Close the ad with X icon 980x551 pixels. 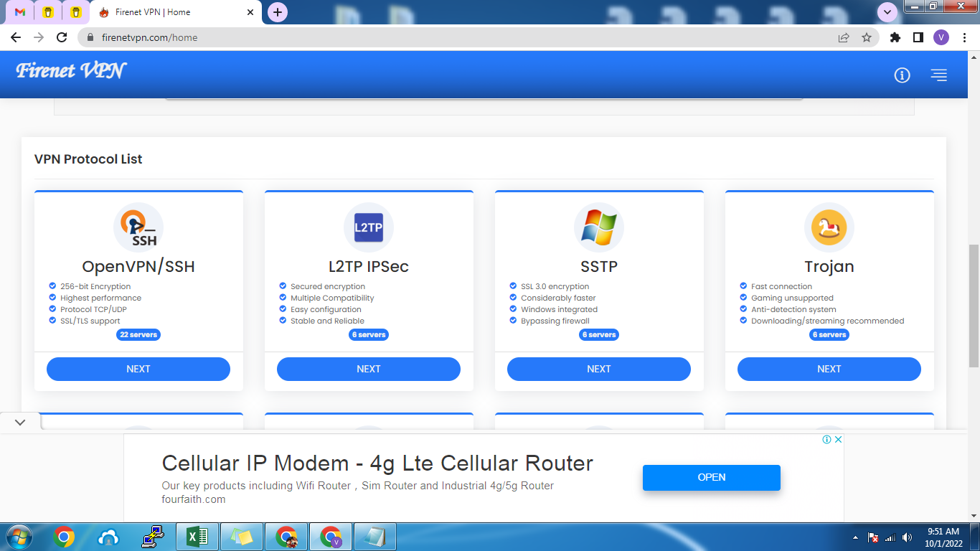837,439
